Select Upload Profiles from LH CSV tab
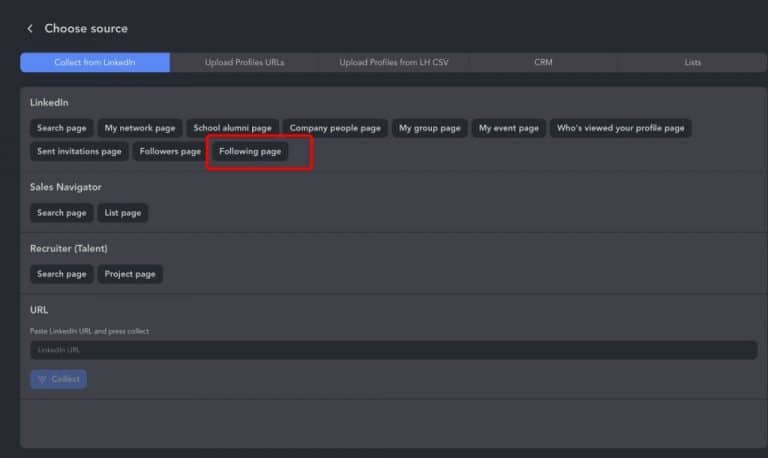The height and width of the screenshot is (458, 768). 393,62
